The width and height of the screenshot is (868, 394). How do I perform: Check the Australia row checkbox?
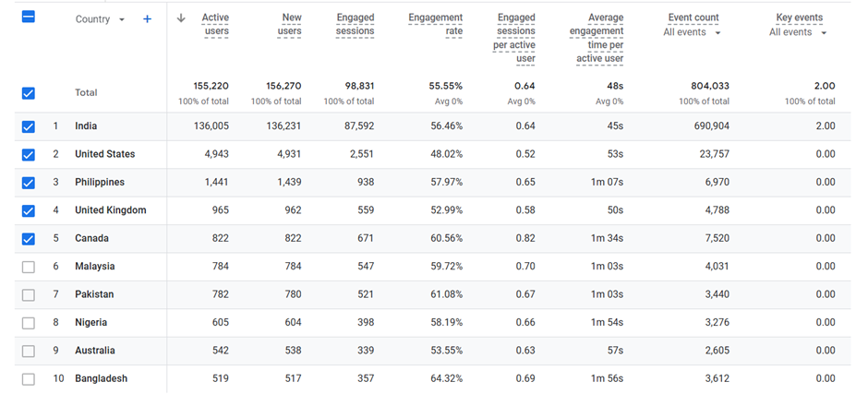[x=28, y=351]
